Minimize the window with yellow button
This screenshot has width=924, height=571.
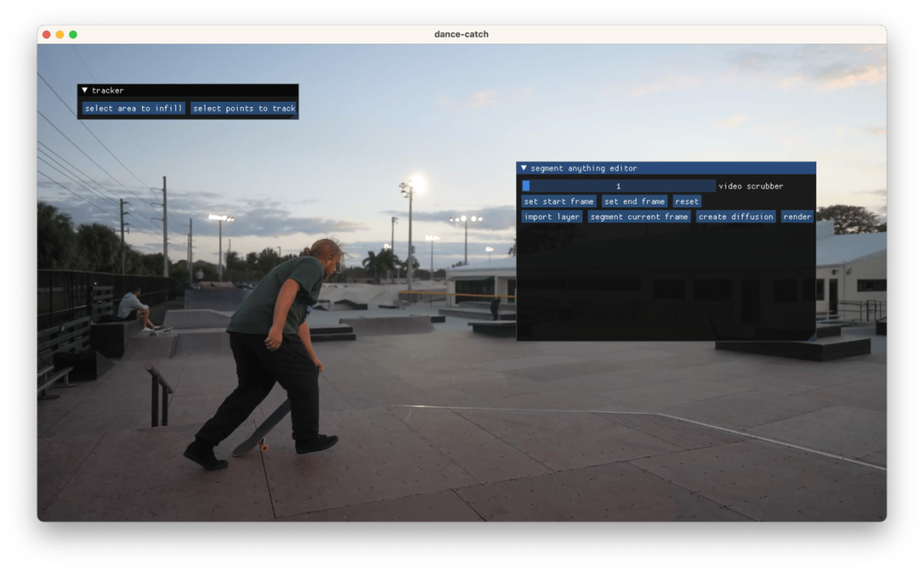[60, 34]
